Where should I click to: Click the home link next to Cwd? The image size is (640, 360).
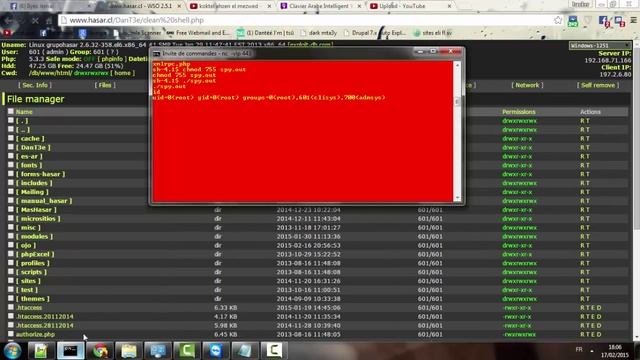click(122, 73)
